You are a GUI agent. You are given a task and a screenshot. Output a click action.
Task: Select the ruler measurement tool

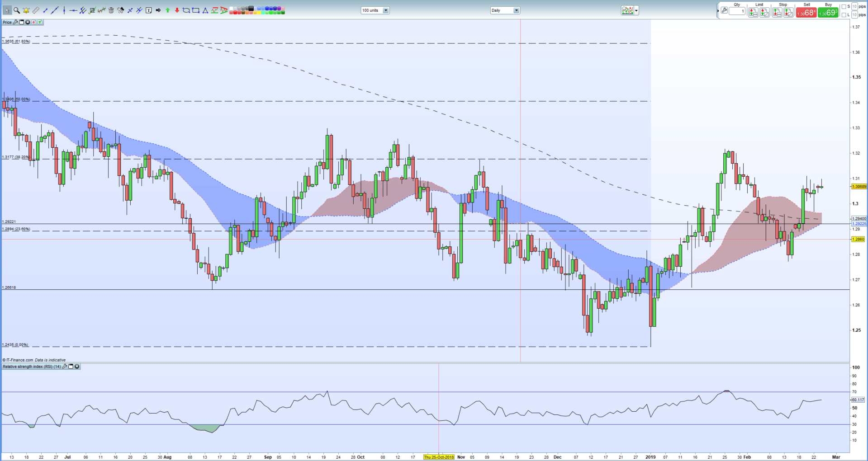[x=36, y=10]
